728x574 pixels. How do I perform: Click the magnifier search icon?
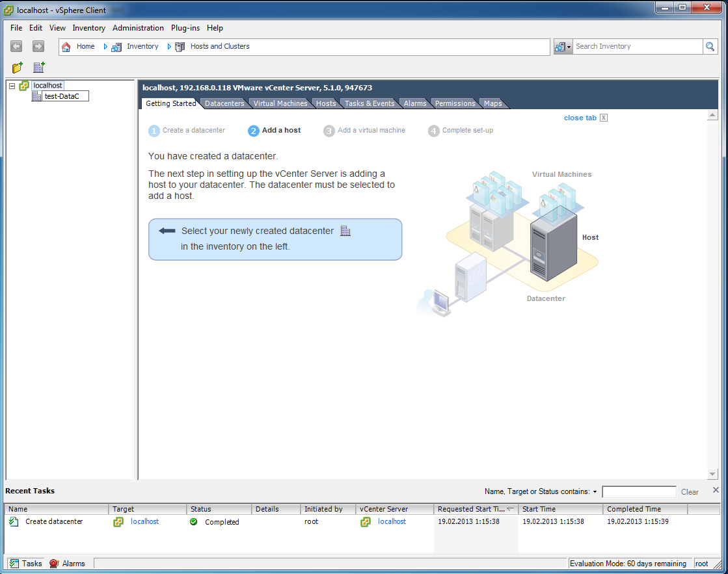(710, 46)
